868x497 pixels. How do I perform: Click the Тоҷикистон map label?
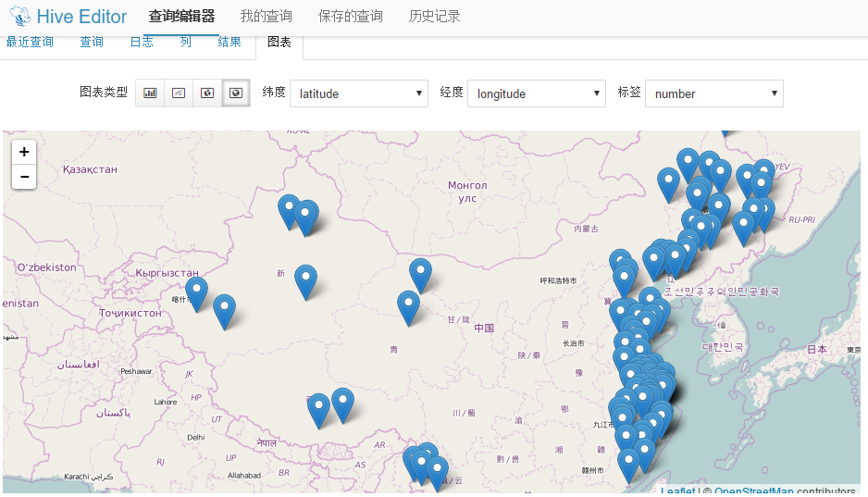coord(130,313)
